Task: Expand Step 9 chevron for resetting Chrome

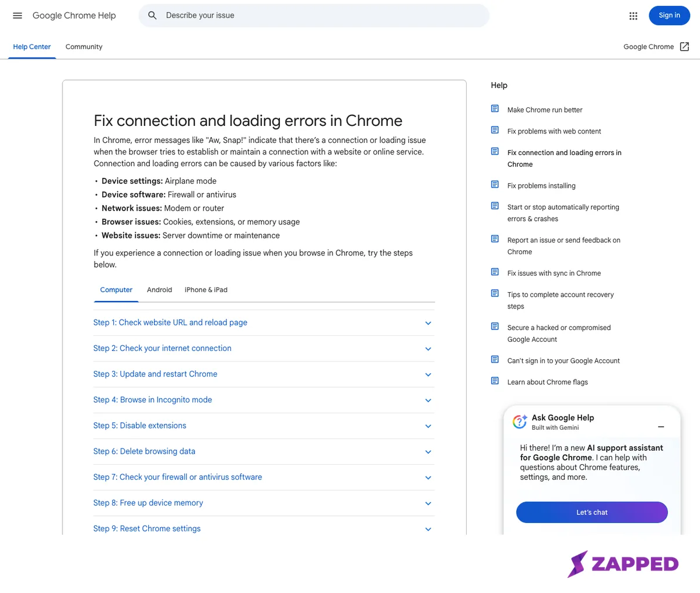Action: (x=428, y=529)
